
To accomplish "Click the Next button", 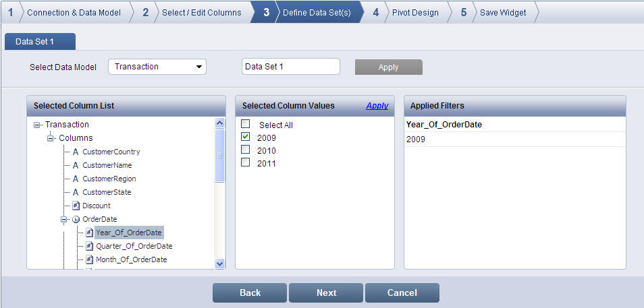I will [326, 292].
